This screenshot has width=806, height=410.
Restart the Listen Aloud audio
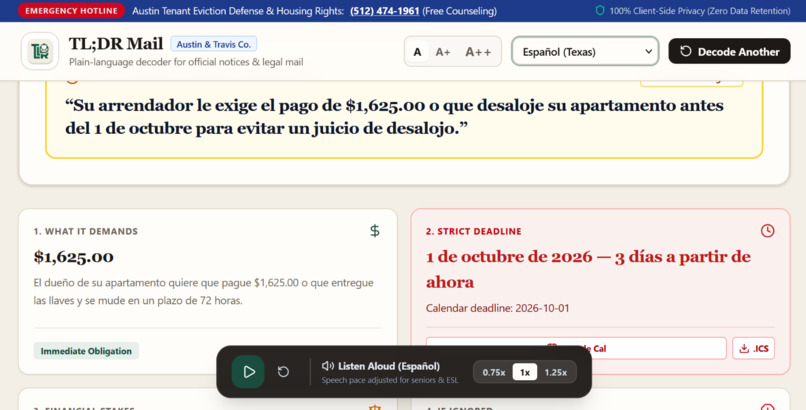(x=283, y=371)
